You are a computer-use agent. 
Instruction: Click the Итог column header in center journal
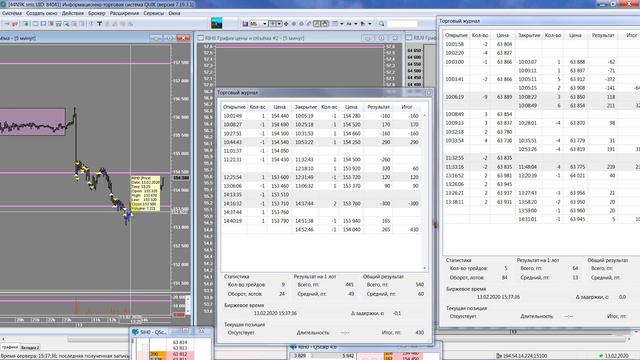407,107
